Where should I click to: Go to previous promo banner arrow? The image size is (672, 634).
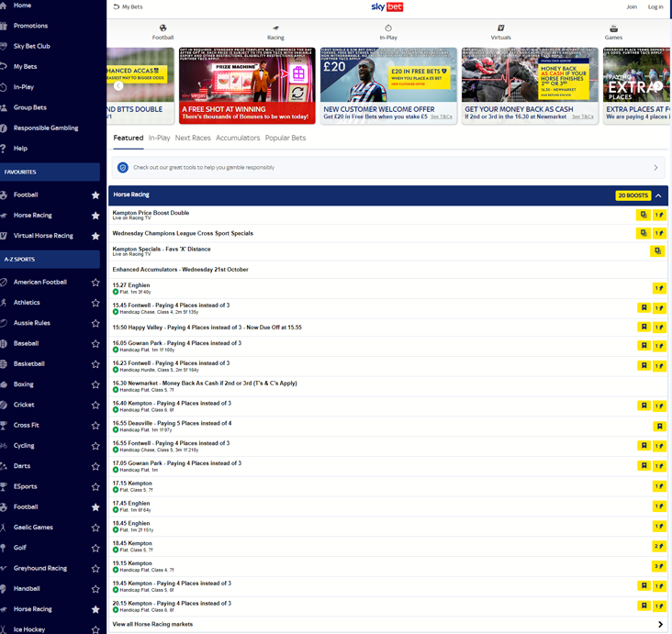pos(118,85)
